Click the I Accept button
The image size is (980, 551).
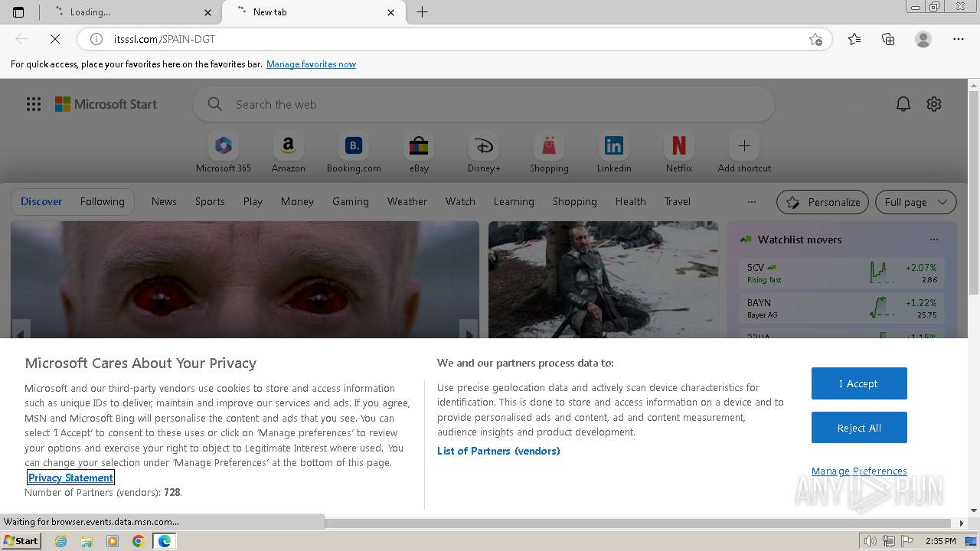[x=859, y=383]
